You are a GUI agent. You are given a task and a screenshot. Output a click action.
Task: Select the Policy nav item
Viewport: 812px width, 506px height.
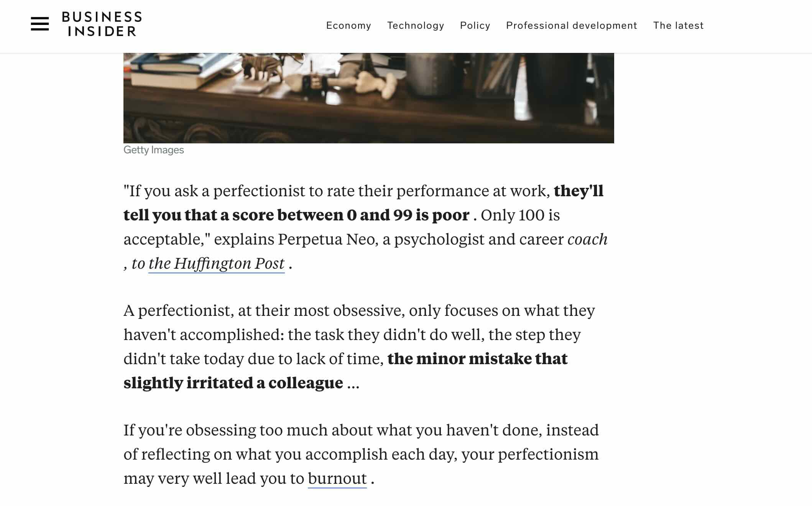[475, 26]
